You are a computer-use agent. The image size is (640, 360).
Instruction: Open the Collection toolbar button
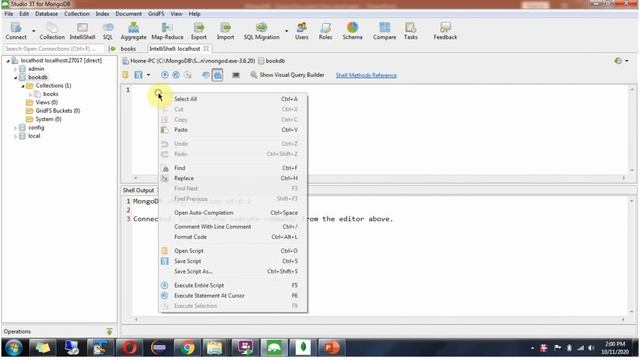(x=52, y=31)
